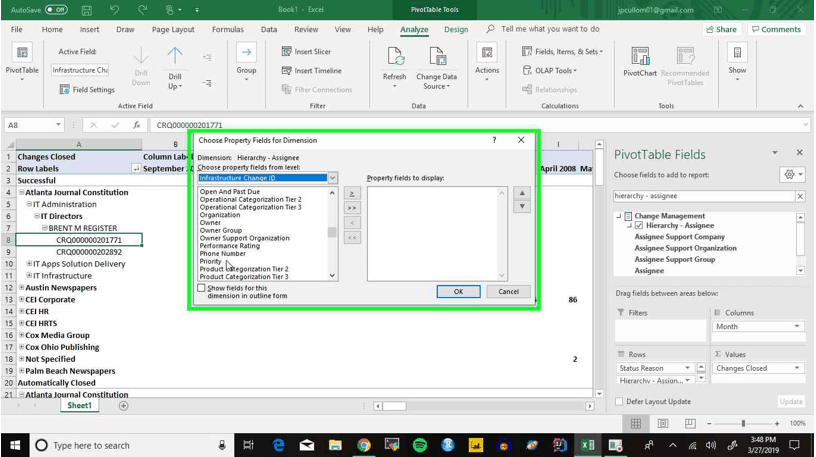Move property field up arrow
The image size is (816, 457).
(521, 193)
